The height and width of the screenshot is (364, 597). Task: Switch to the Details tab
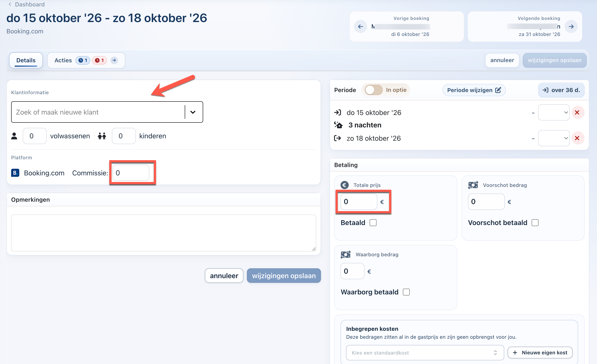26,60
